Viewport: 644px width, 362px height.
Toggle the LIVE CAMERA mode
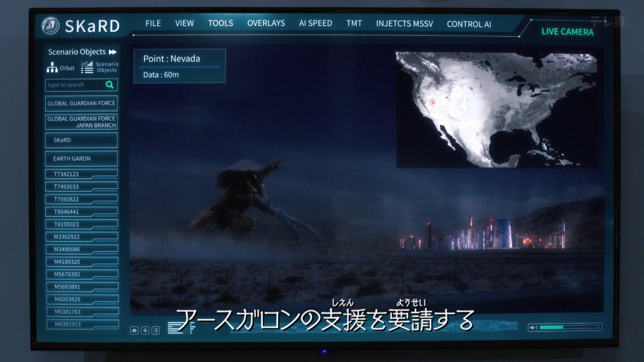tap(567, 32)
